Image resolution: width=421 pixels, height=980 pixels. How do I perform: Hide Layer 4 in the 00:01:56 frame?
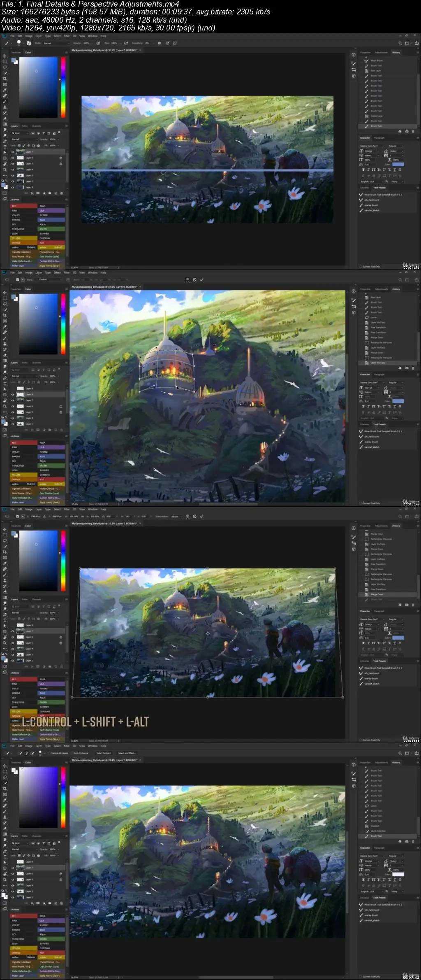(x=13, y=170)
